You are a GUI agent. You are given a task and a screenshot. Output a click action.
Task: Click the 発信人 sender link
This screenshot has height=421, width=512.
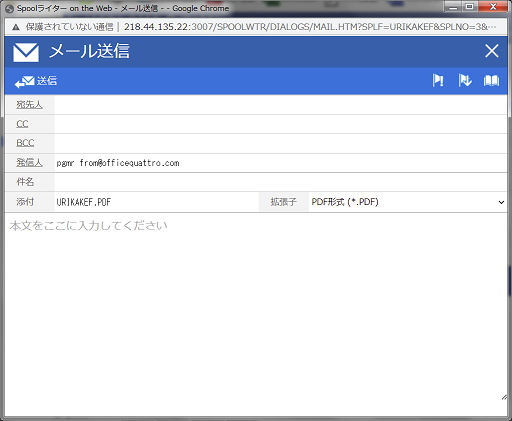[x=29, y=163]
